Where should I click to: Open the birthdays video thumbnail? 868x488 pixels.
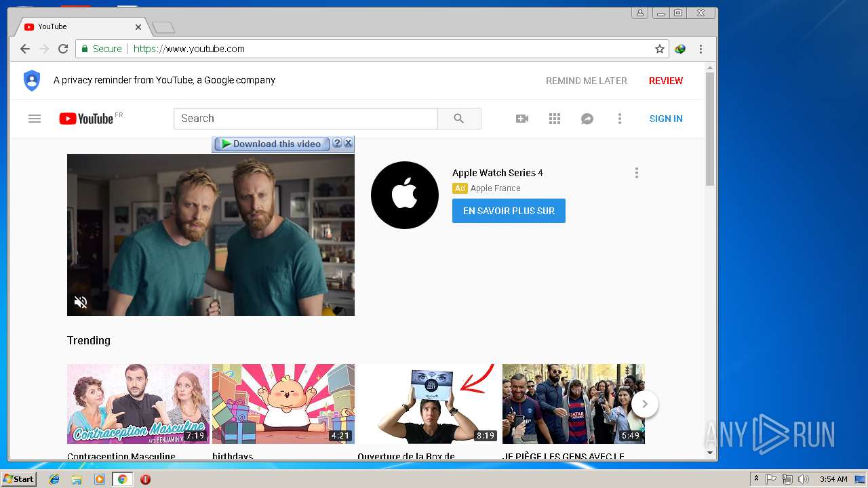pos(283,404)
